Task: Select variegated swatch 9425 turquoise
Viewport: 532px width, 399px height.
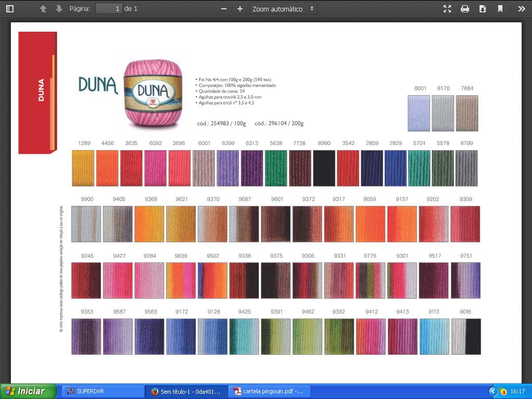Action: [244, 337]
